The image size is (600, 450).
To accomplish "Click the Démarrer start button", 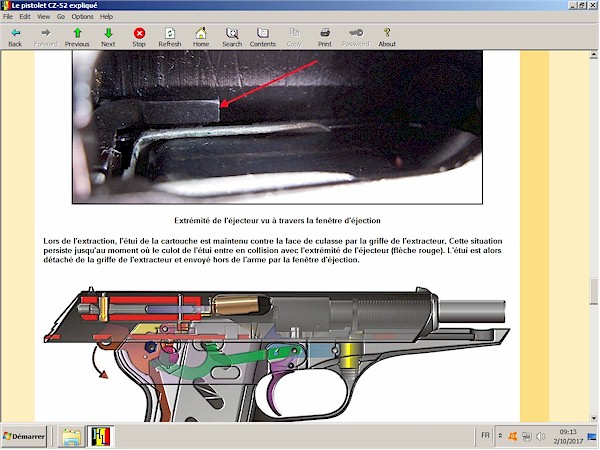I will point(24,436).
